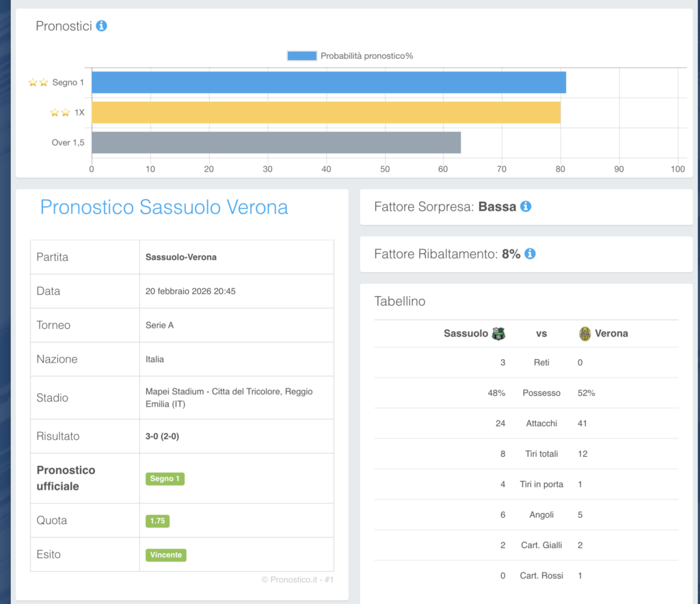The width and height of the screenshot is (700, 604).
Task: Toggle the Probabilità pronostico% legend box
Action: (x=301, y=56)
